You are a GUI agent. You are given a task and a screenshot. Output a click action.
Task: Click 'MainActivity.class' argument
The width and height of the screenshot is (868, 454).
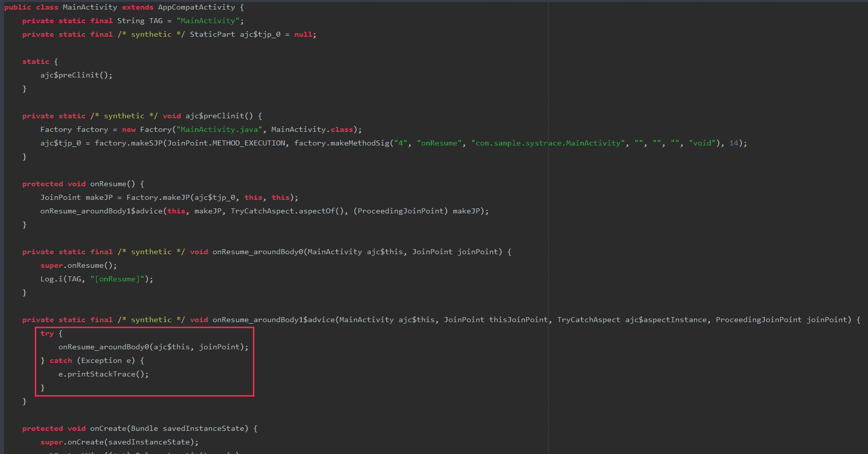[312, 129]
